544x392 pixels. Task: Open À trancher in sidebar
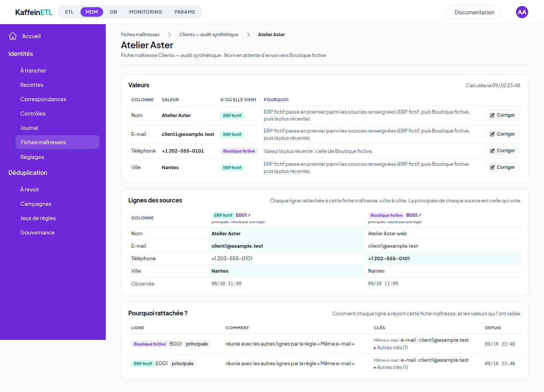point(57,71)
